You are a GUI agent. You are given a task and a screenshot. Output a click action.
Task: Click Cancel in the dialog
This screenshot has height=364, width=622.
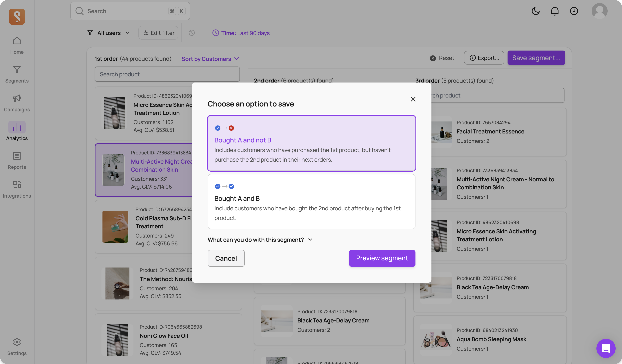[226, 258]
